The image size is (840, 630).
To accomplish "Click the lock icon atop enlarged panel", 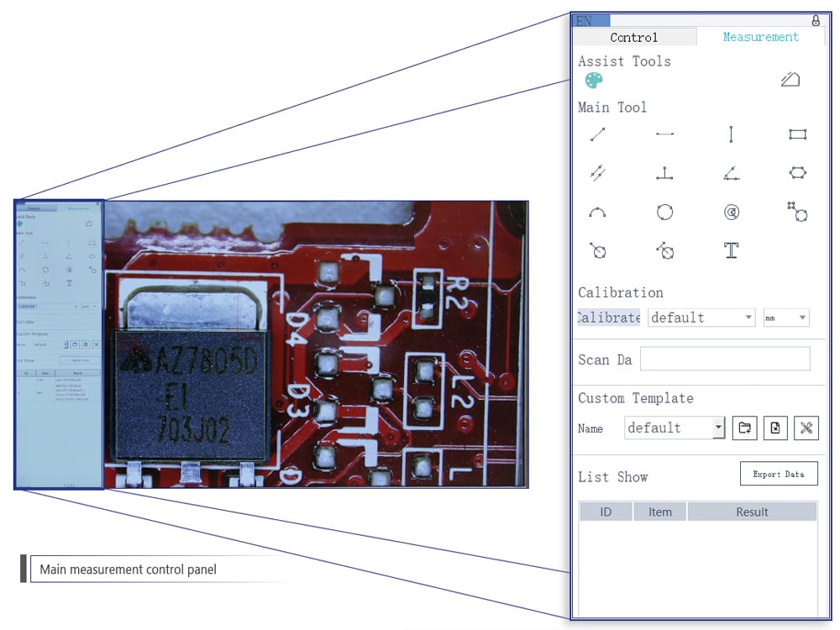I will [x=816, y=21].
